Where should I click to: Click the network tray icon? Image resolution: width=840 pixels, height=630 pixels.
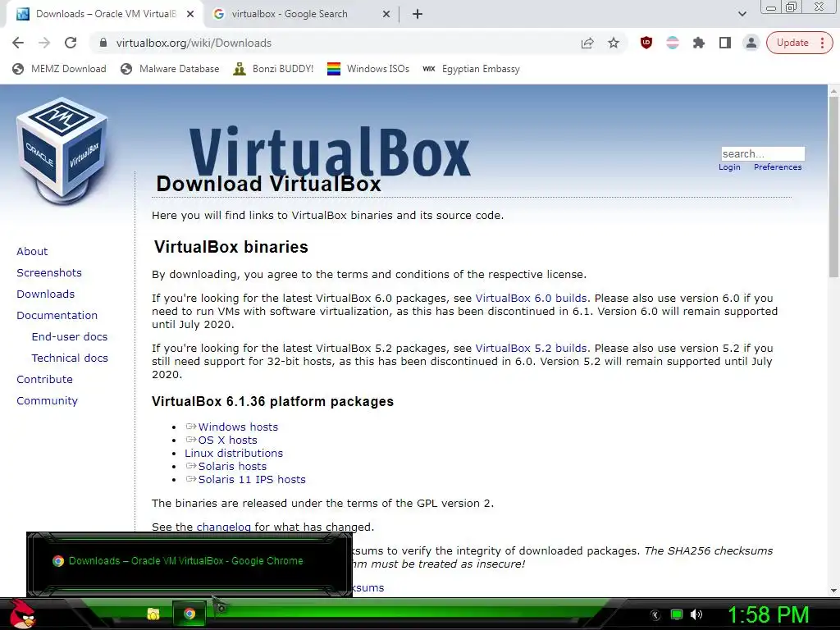point(677,615)
